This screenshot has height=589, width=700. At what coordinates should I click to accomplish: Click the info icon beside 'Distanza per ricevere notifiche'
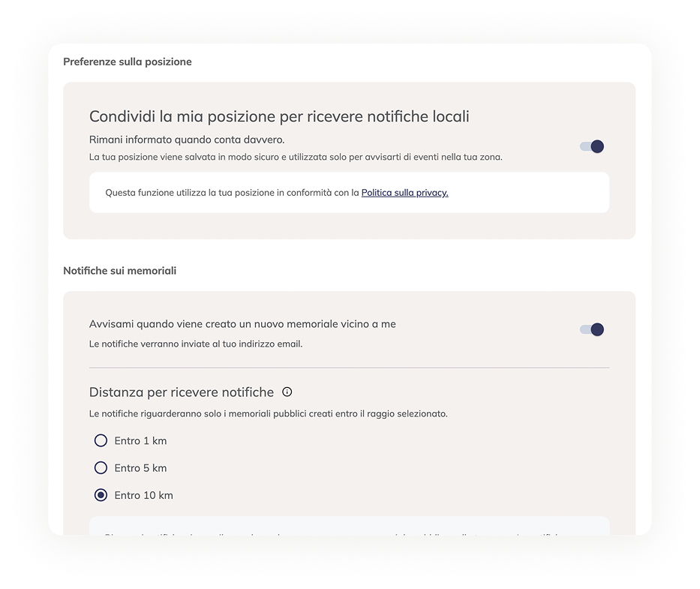(x=287, y=392)
